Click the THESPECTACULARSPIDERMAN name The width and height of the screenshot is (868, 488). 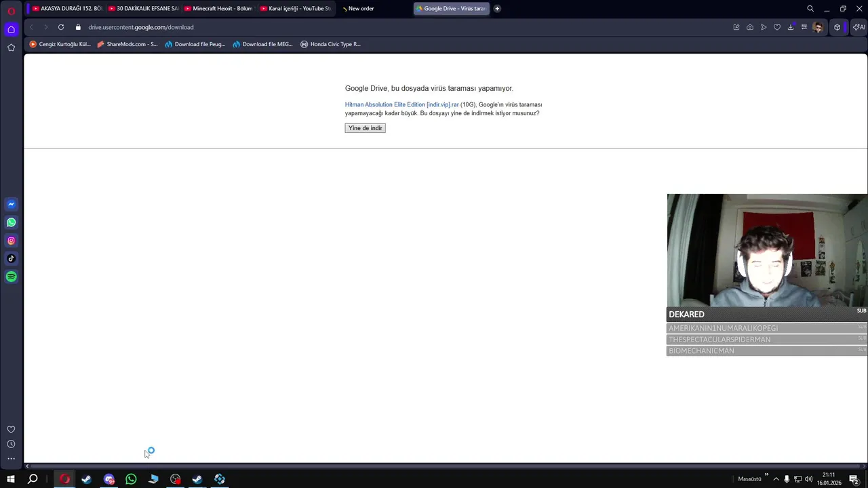click(x=719, y=340)
